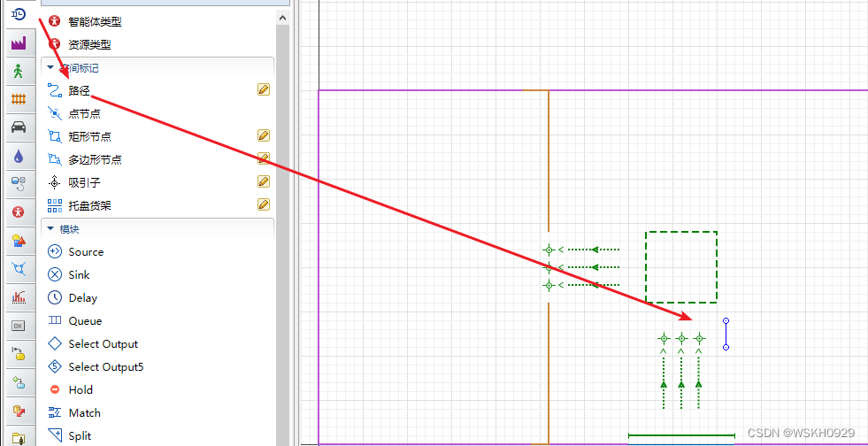
Task: Collapse the 空间标记 section
Action: [50, 67]
